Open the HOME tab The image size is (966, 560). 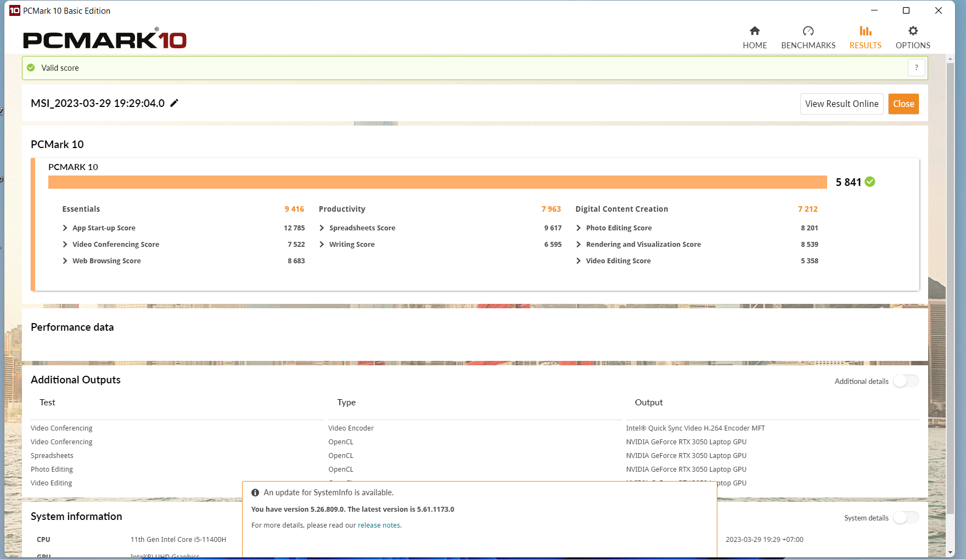pos(755,38)
